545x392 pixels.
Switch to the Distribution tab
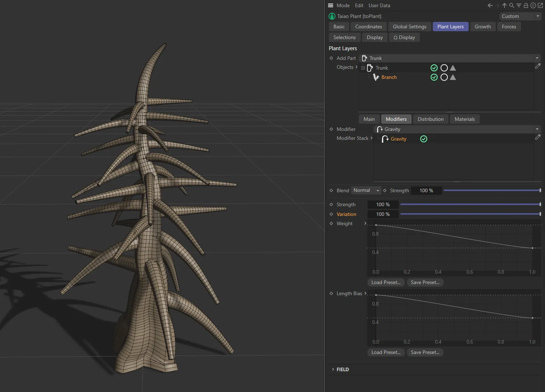[x=430, y=119]
